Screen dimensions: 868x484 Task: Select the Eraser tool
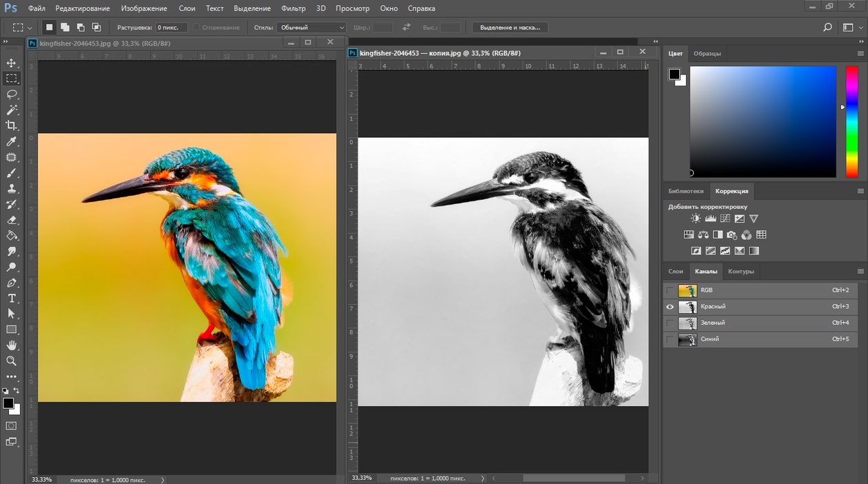point(11,221)
